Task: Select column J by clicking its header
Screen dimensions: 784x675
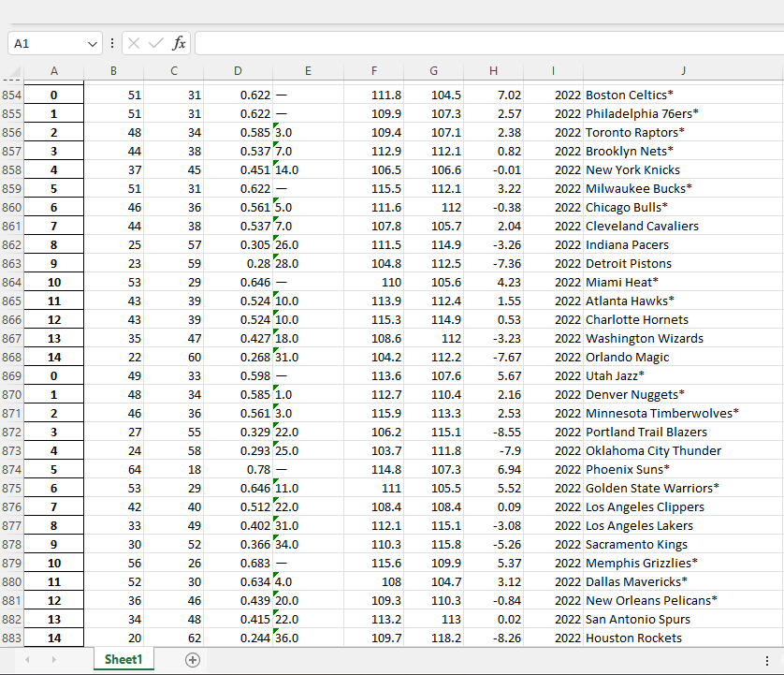Action: (683, 70)
